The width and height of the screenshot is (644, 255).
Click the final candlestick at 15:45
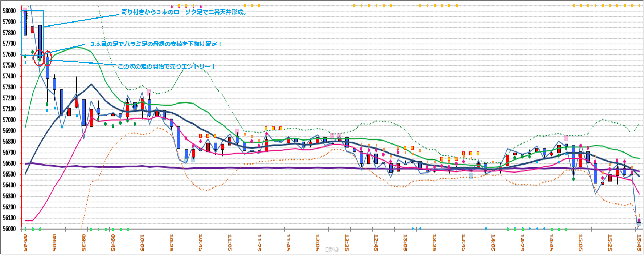(639, 223)
